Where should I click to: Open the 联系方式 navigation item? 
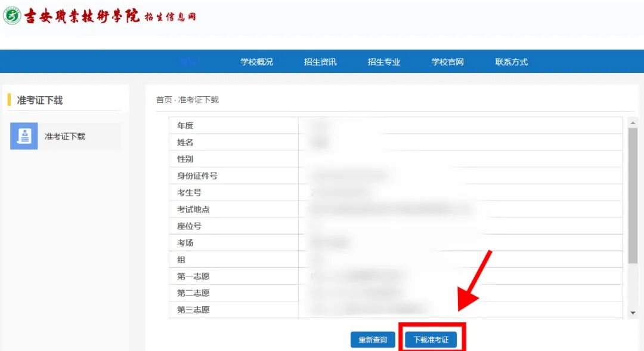512,62
